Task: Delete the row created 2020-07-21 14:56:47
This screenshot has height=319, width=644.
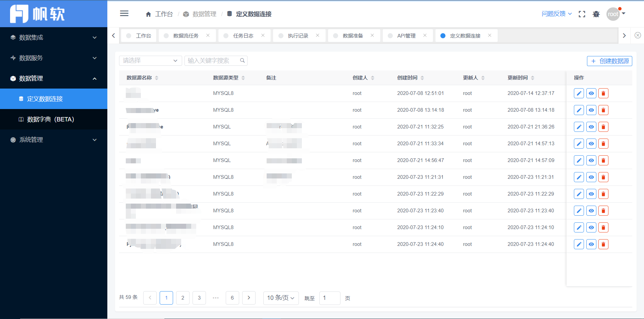Action: pos(603,160)
